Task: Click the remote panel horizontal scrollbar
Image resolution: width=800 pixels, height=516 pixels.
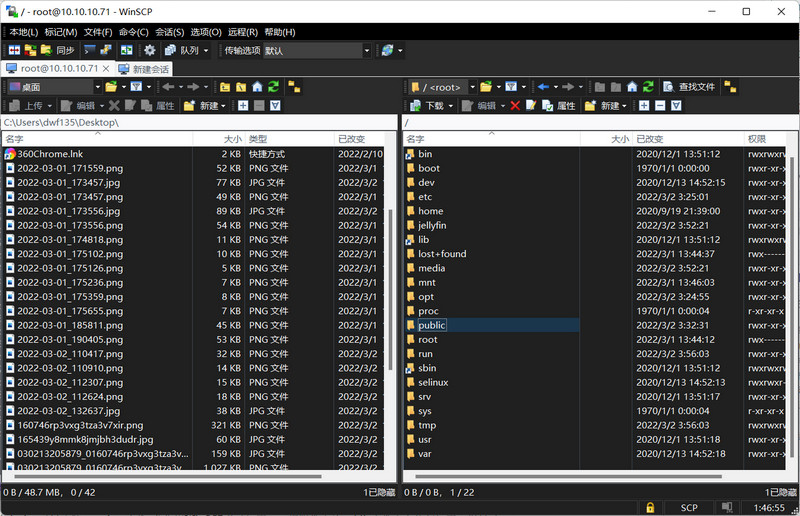Action: (x=568, y=476)
